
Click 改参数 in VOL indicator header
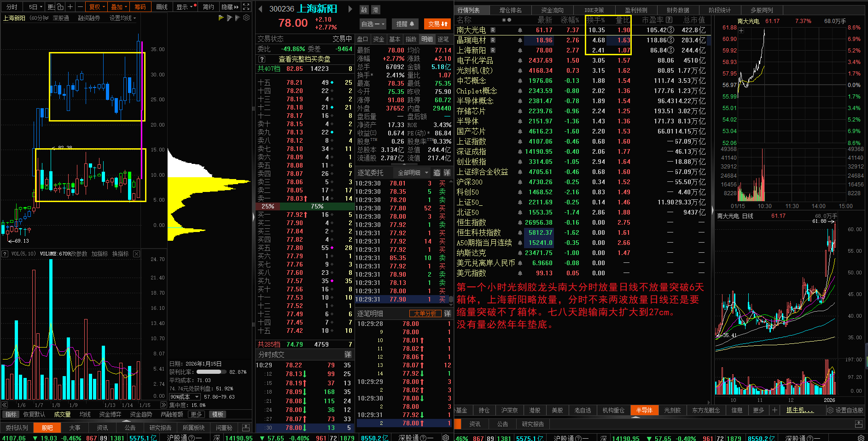click(x=79, y=254)
